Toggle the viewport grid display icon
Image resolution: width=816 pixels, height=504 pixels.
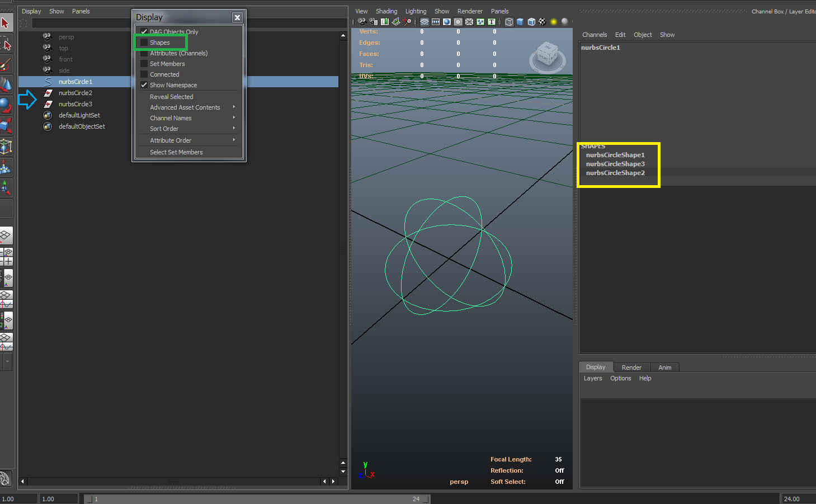pyautogui.click(x=424, y=22)
